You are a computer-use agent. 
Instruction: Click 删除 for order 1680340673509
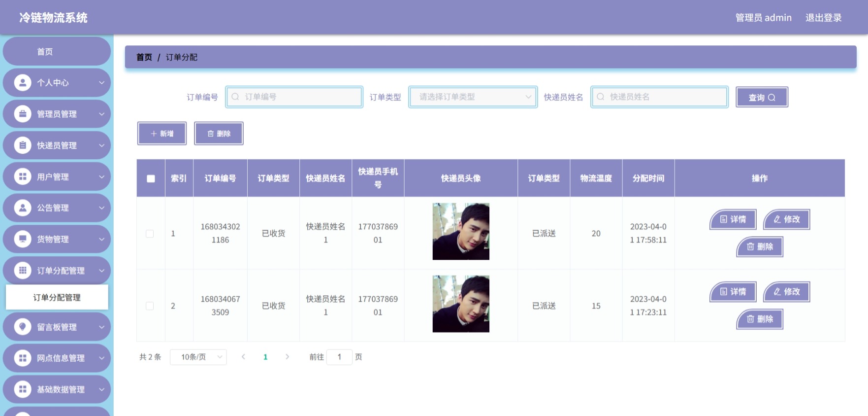click(x=760, y=319)
